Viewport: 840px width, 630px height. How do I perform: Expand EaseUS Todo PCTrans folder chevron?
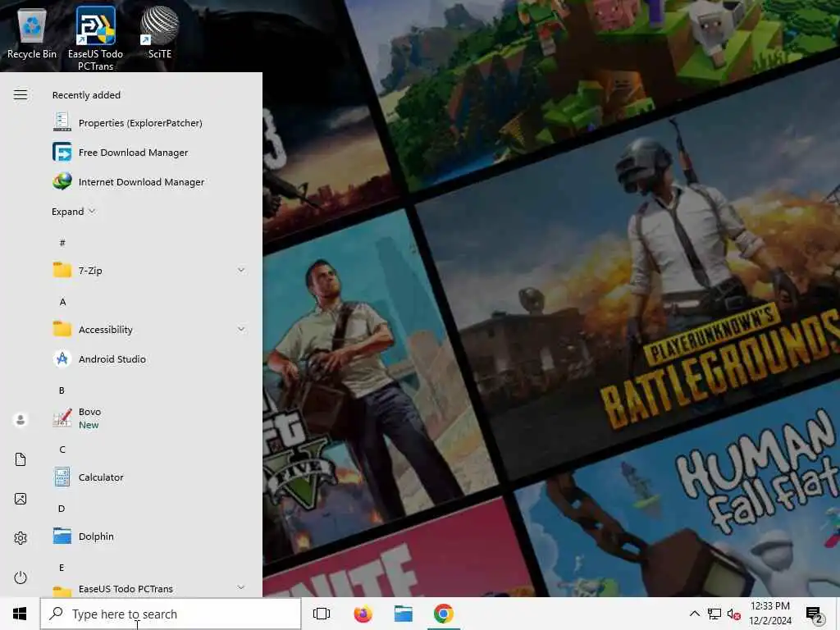pos(241,587)
